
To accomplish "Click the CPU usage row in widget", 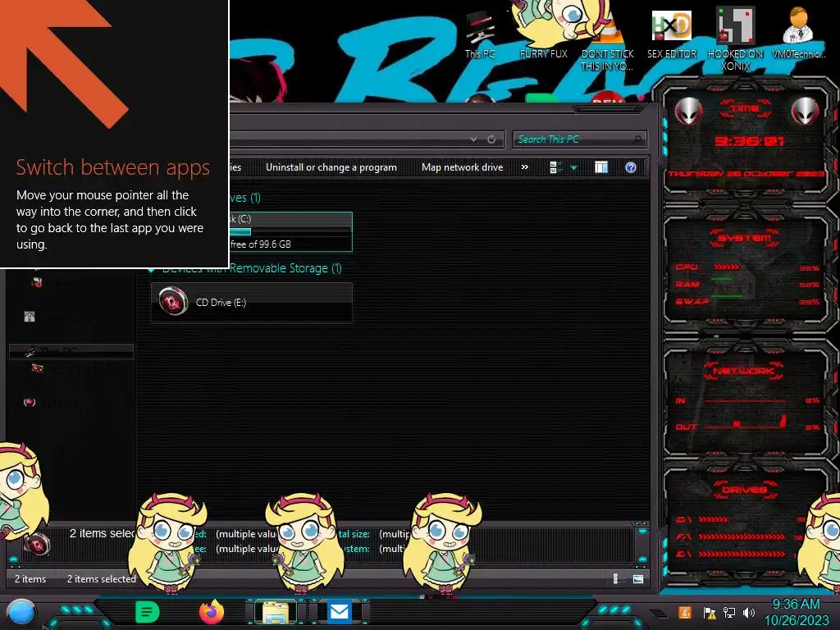I will tap(746, 267).
